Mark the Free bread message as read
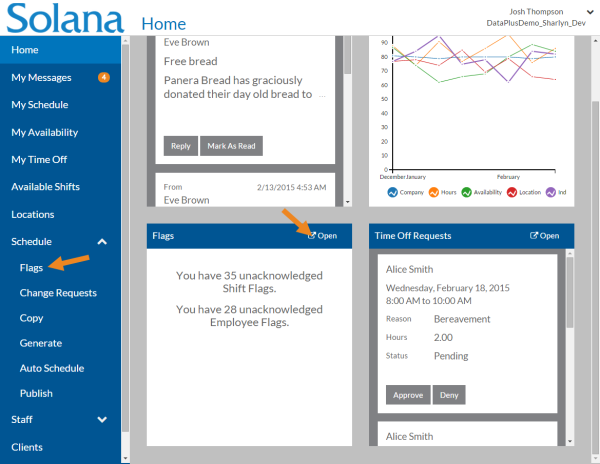The height and width of the screenshot is (464, 600). pos(231,146)
